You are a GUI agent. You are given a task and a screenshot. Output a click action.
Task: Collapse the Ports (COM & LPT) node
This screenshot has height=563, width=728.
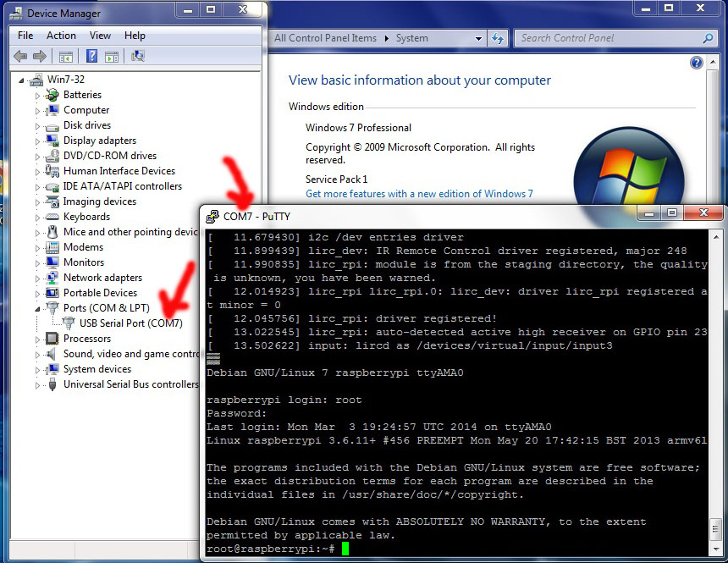(37, 308)
